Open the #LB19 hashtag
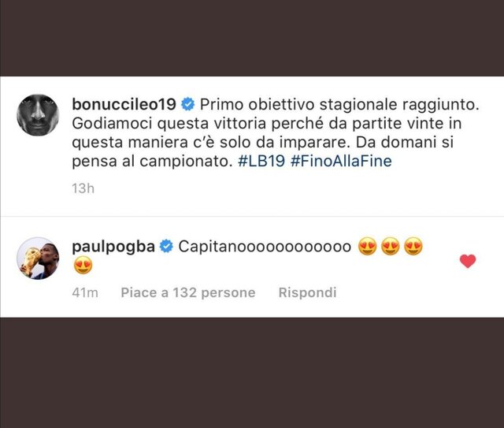 tap(261, 161)
